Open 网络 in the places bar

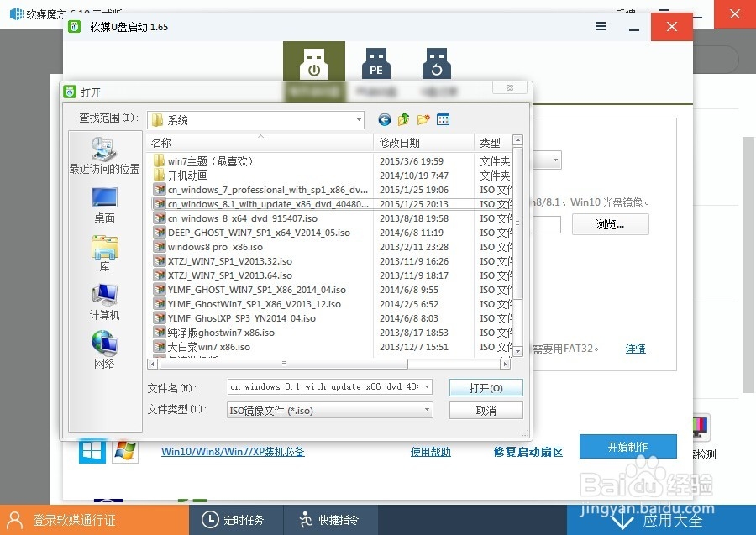pos(105,350)
